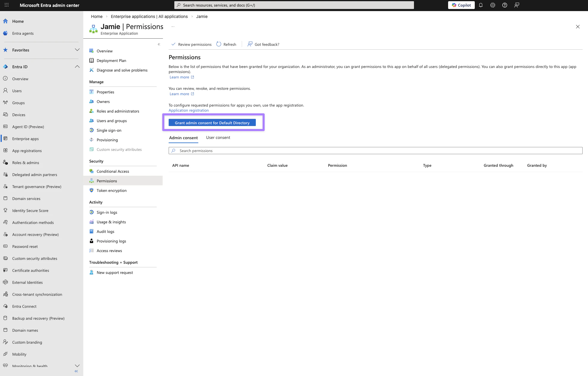Collapse the application resource menu
The height and width of the screenshot is (376, 588).
coord(159,44)
